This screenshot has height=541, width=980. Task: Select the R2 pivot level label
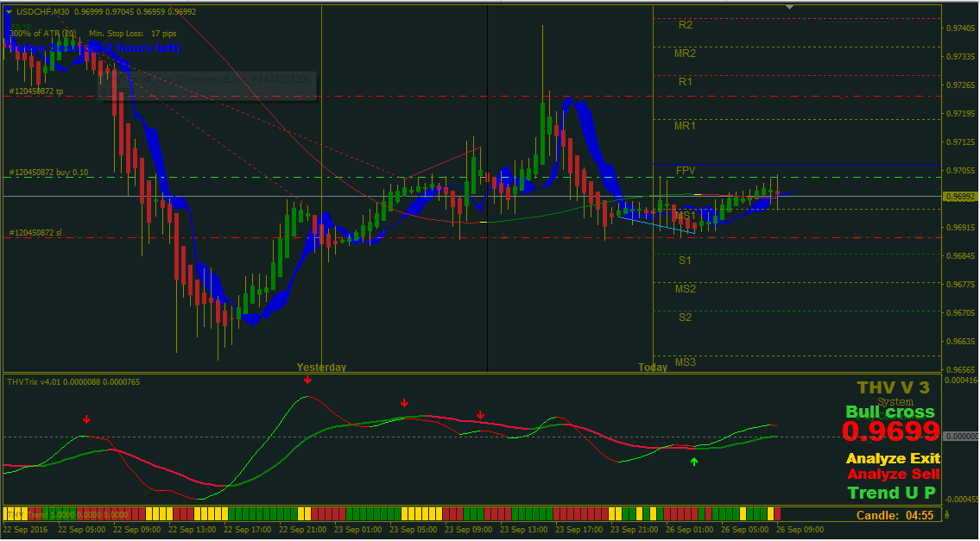click(x=686, y=26)
